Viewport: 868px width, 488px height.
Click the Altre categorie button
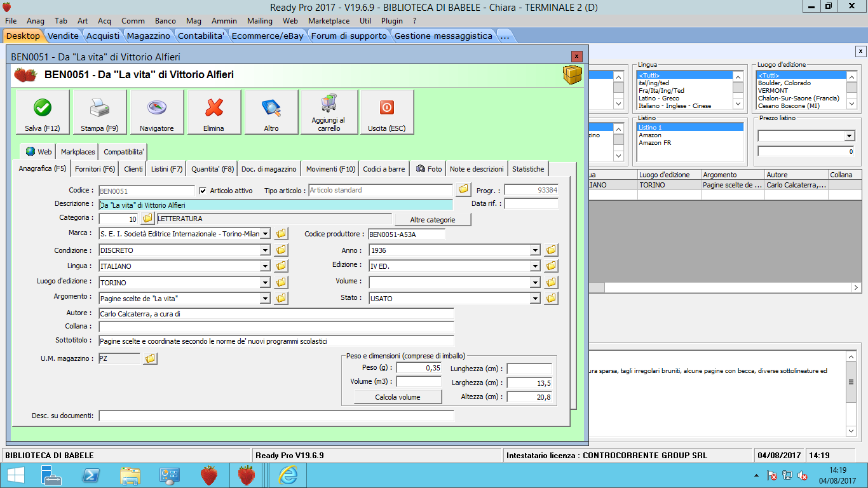click(433, 219)
